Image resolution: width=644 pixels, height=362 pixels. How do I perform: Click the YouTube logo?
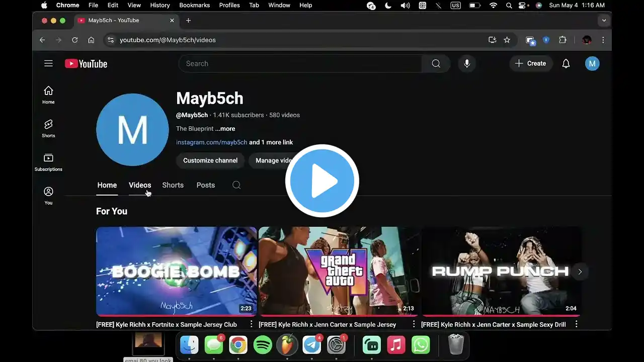(86, 64)
